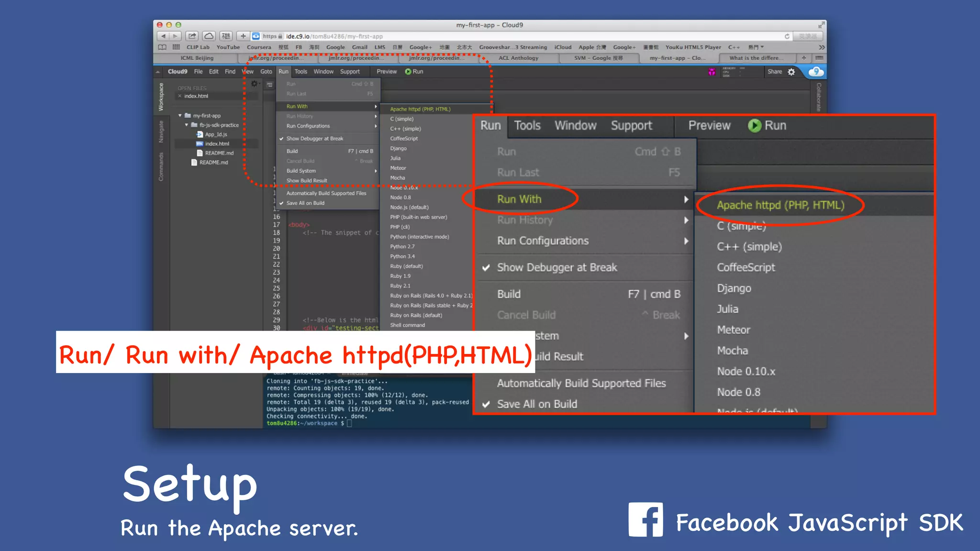Click the magenta bug icon in Cloud9 toolbar
The height and width of the screenshot is (551, 980).
click(x=712, y=72)
